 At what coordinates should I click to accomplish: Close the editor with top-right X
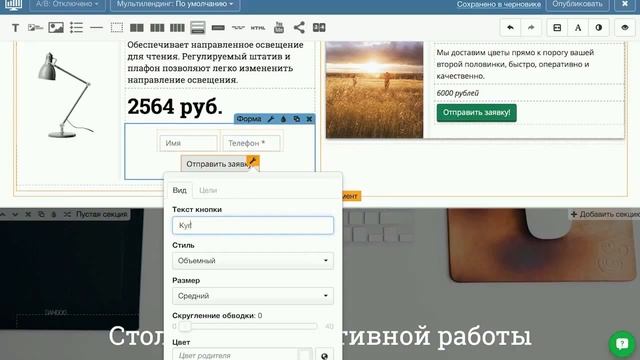click(625, 4)
